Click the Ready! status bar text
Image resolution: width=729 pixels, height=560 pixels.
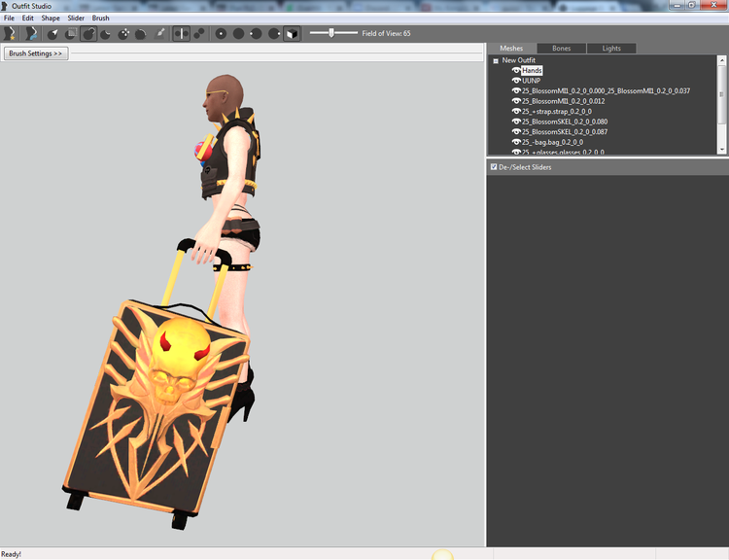(11, 554)
